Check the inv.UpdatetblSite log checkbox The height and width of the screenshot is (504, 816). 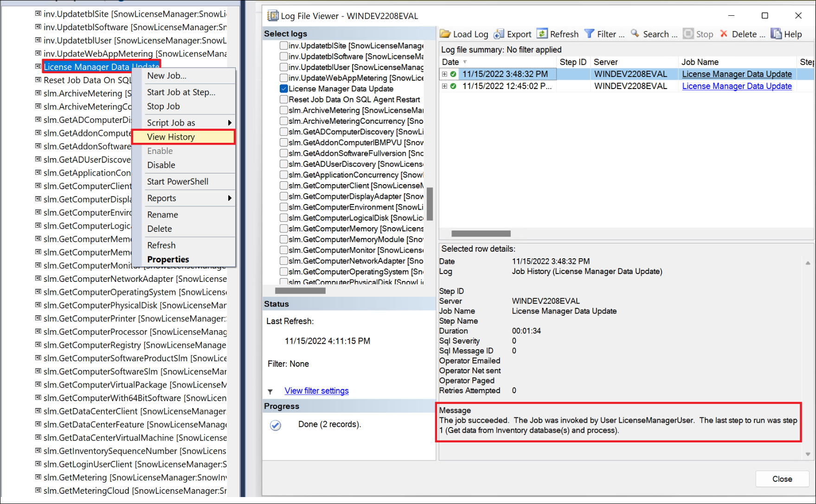click(x=284, y=45)
